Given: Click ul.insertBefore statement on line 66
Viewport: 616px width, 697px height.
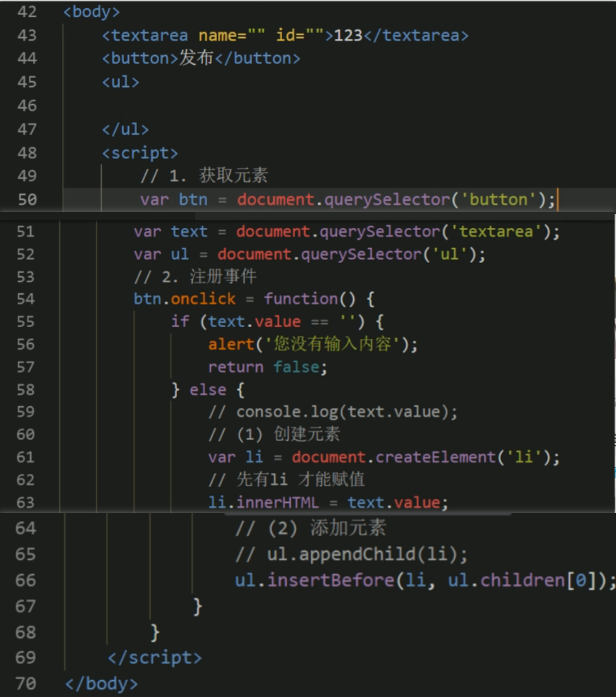Looking at the screenshot, I should click(x=425, y=581).
